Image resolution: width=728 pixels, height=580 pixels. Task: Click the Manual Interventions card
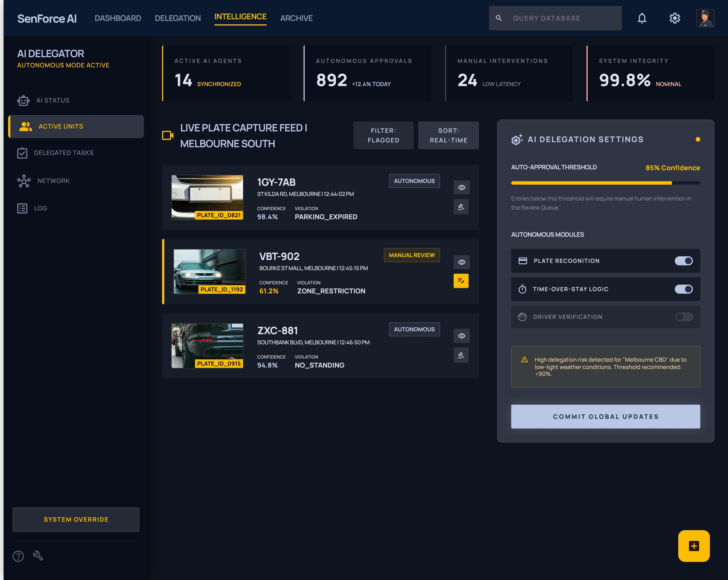click(509, 73)
